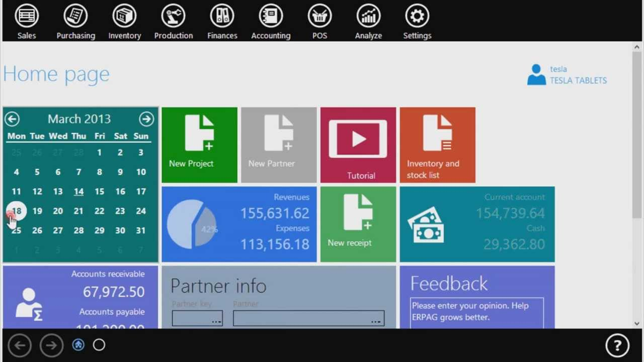Play the Tutorial video tile
Viewport: 644px width, 362px height.
358,145
